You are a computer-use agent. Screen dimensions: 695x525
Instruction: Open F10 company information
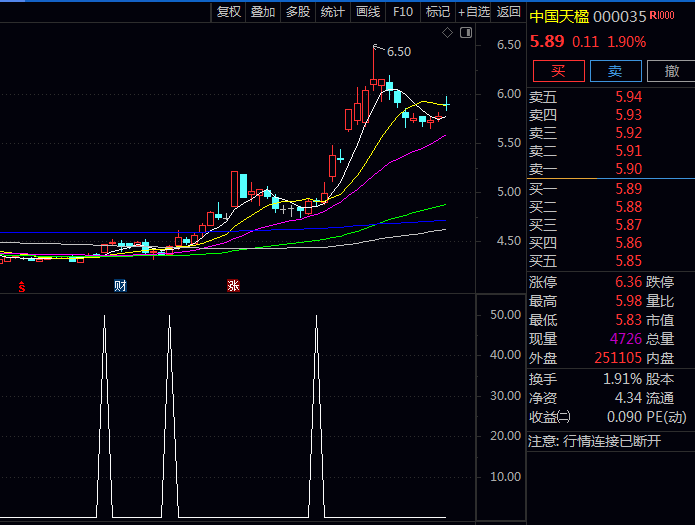coord(403,12)
